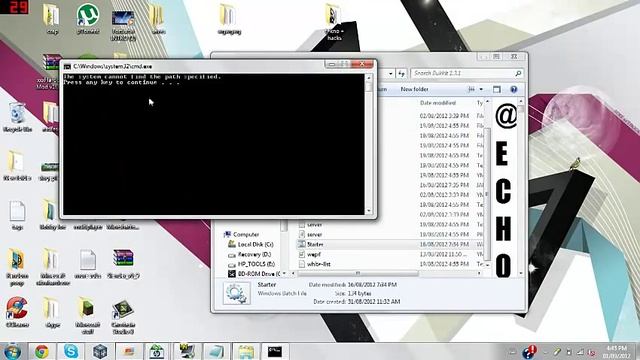Screen dimensions: 640x360
Task: Open the uTorrent desktop shortcut
Action: (x=88, y=18)
